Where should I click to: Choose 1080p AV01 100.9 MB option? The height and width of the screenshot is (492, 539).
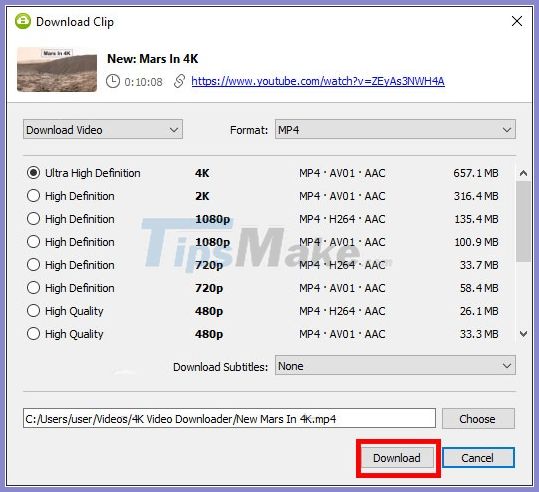click(x=33, y=242)
